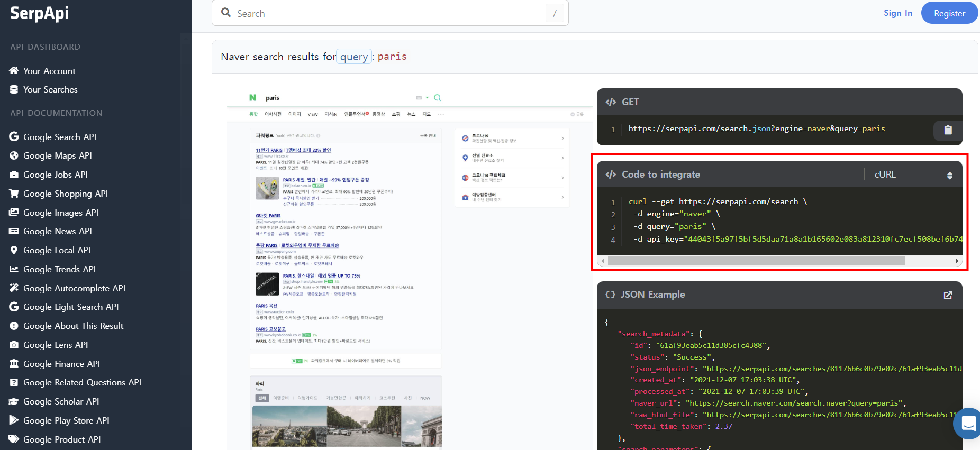Click the slash shortcut key hint
980x450 pixels.
coord(555,13)
